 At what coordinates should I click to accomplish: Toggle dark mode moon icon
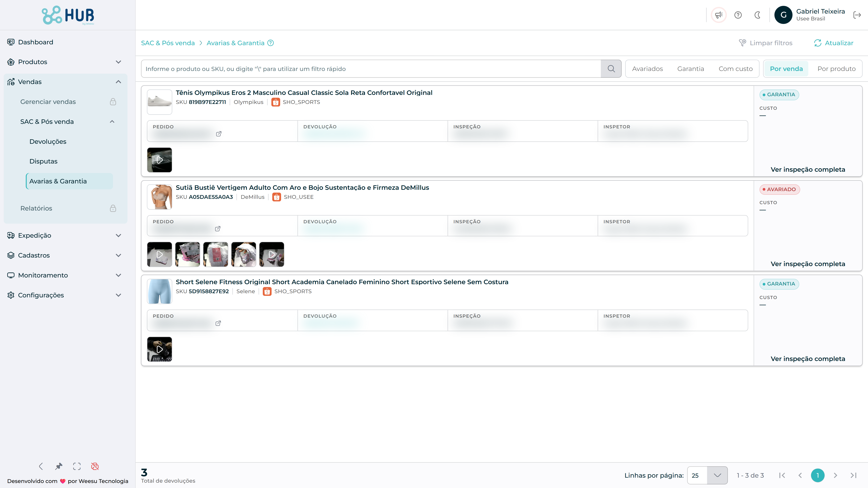tap(757, 15)
